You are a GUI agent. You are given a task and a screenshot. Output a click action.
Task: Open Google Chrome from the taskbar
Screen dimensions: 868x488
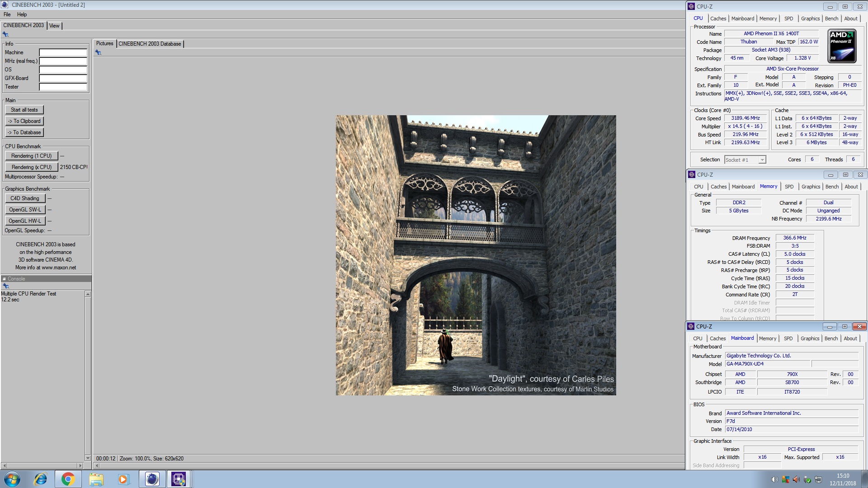[68, 479]
